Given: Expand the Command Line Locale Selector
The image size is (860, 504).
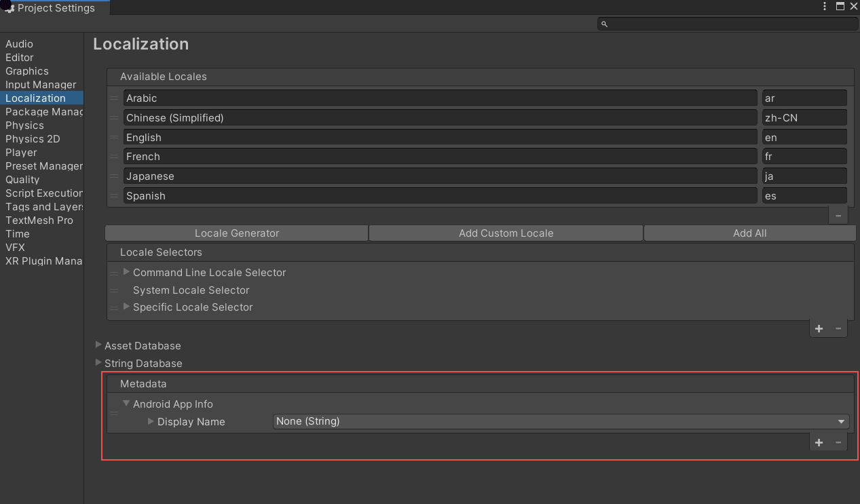Looking at the screenshot, I should (x=127, y=272).
